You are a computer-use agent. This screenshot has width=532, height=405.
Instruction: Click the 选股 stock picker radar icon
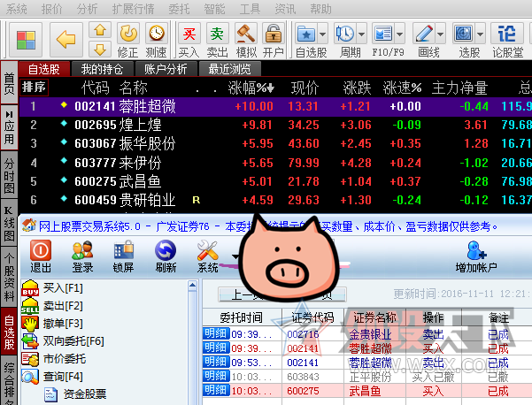click(x=464, y=34)
